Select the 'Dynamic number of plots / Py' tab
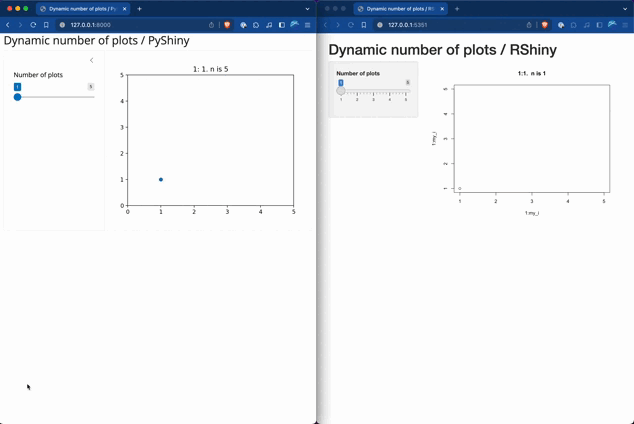 83,8
